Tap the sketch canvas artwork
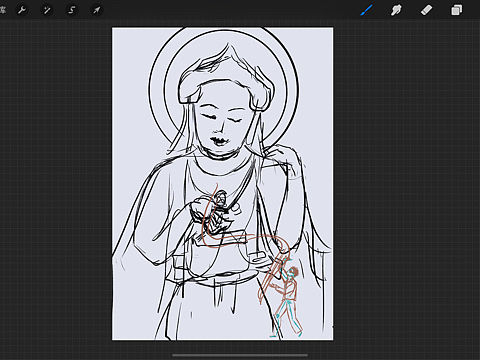The image size is (480, 360). click(x=222, y=184)
